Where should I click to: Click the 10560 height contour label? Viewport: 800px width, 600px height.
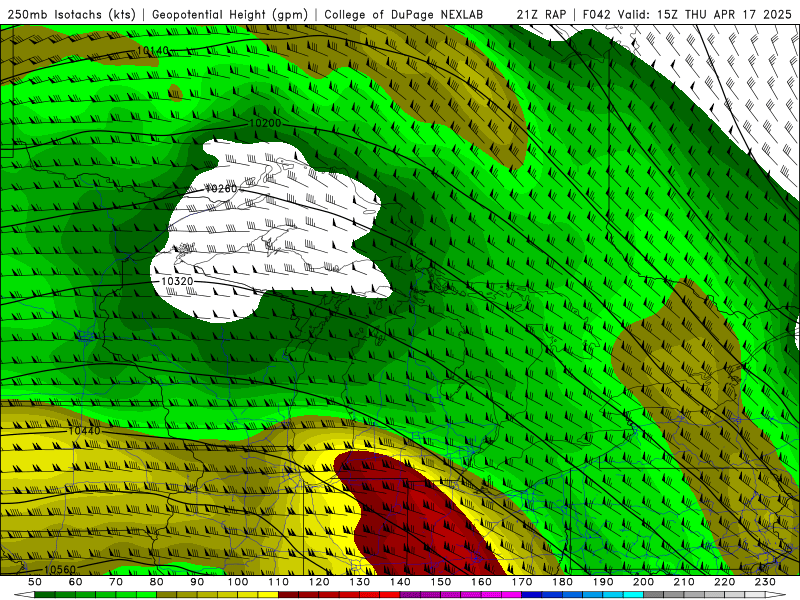[60, 569]
